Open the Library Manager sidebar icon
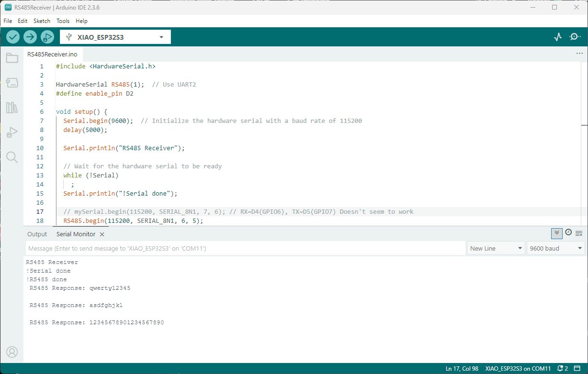 coord(12,108)
